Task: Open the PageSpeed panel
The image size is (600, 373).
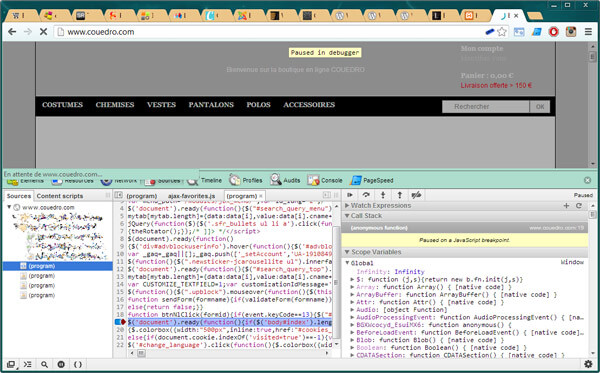Action: click(x=372, y=180)
